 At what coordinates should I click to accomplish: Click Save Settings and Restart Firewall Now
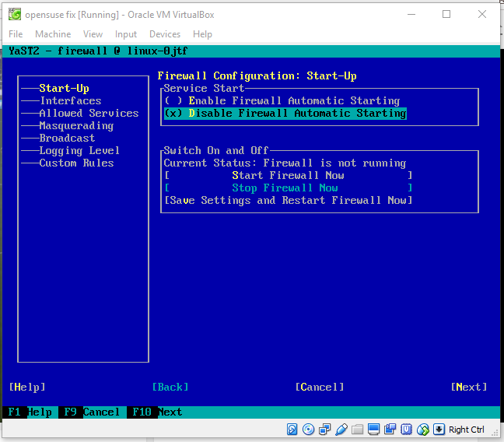(288, 201)
